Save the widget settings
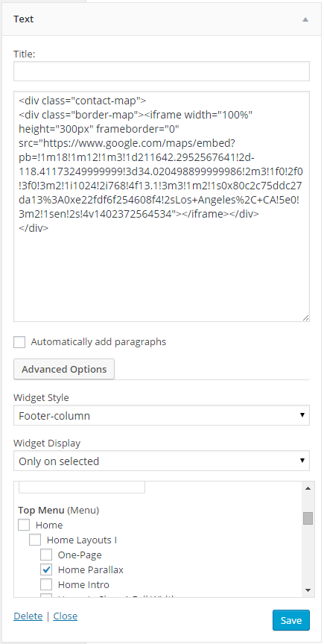This screenshot has height=644, width=324. [x=290, y=620]
